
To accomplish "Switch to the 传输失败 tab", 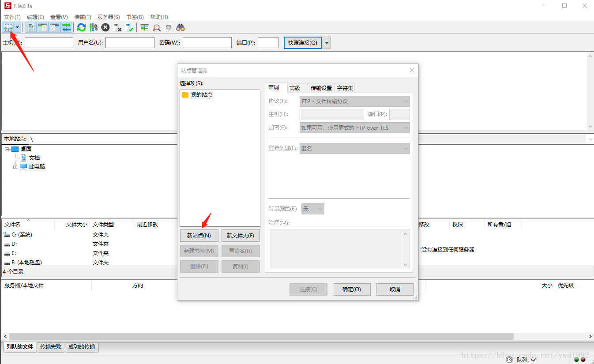I will pyautogui.click(x=51, y=347).
